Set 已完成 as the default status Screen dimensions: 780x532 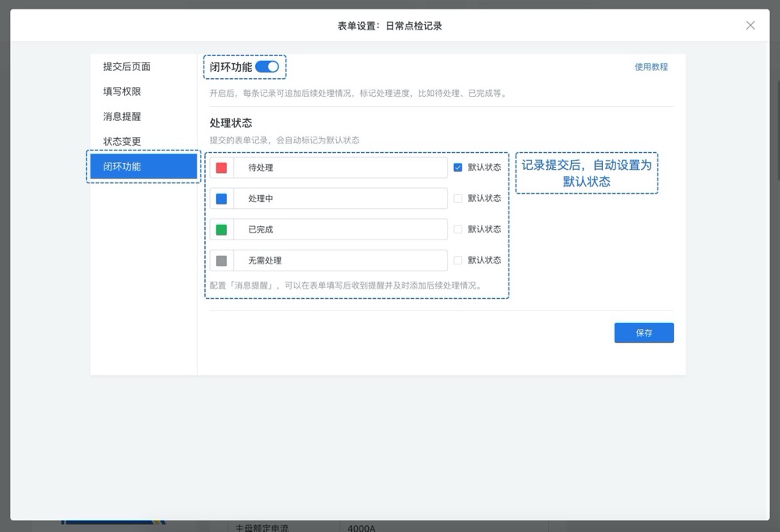(458, 229)
